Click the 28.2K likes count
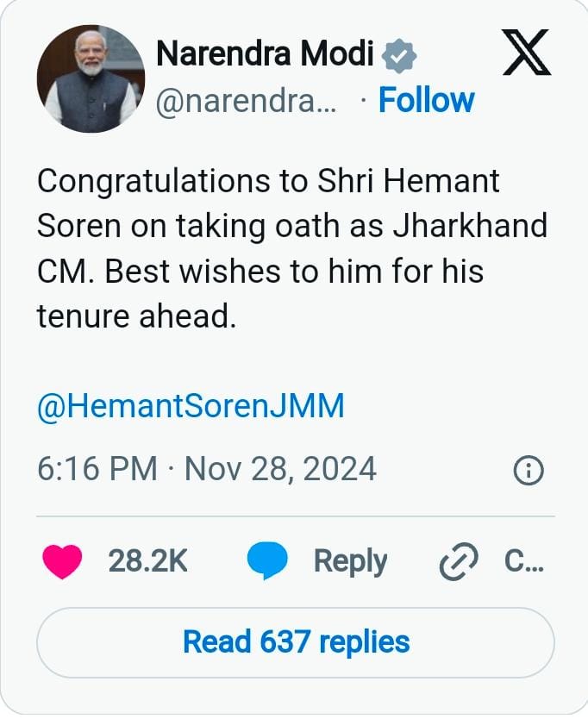The width and height of the screenshot is (588, 719). click(x=147, y=560)
